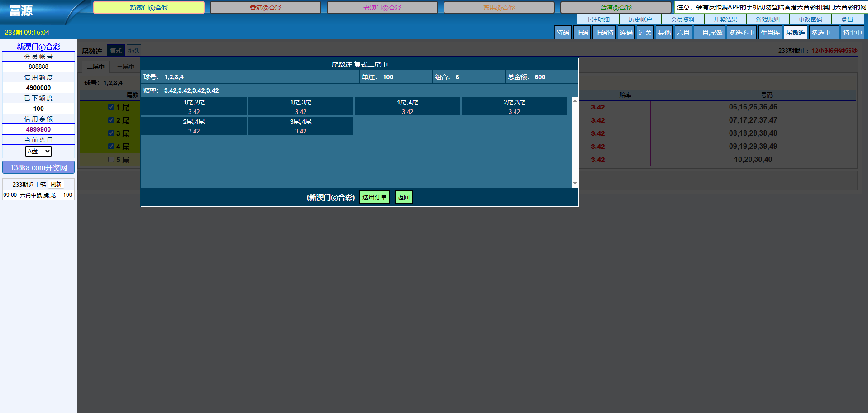868x413 pixels.
Task: Open the 二尾中 tab
Action: click(x=96, y=66)
